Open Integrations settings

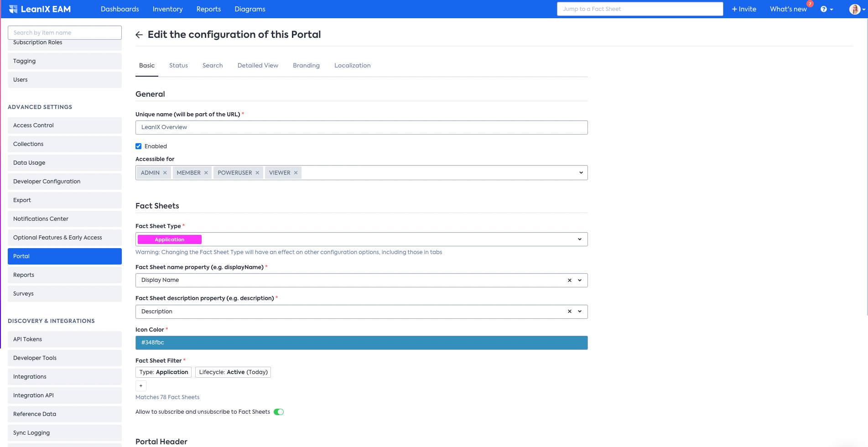tap(65, 377)
